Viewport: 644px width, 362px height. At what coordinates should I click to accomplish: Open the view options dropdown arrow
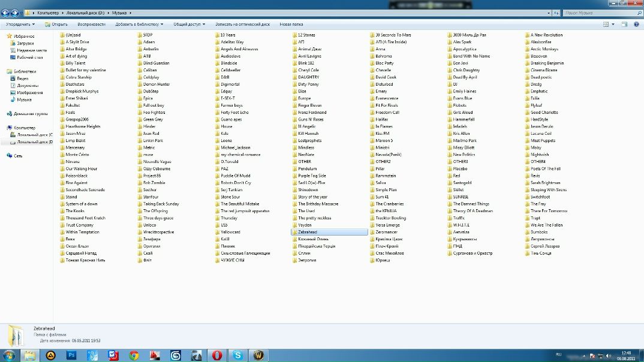613,24
